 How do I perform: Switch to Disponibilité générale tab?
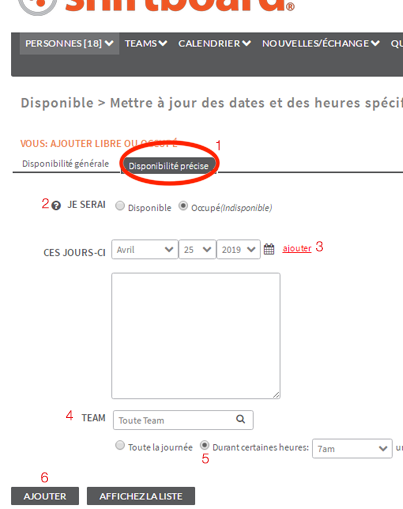65,164
